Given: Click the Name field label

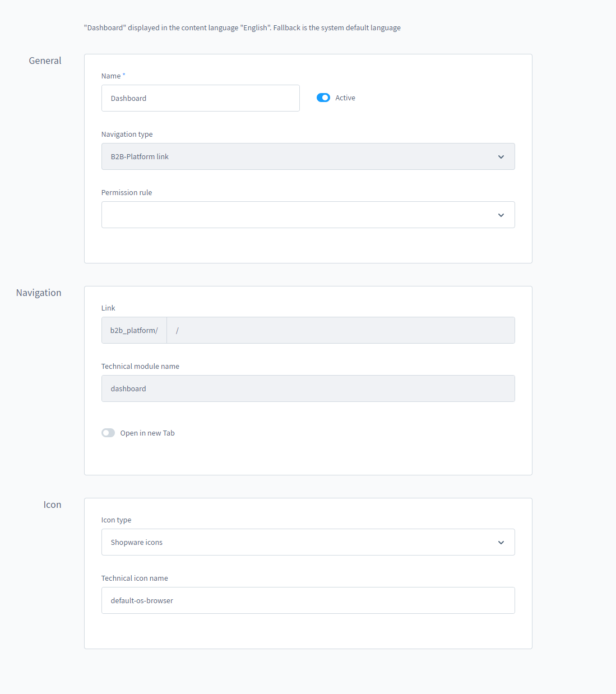Looking at the screenshot, I should pyautogui.click(x=111, y=76).
